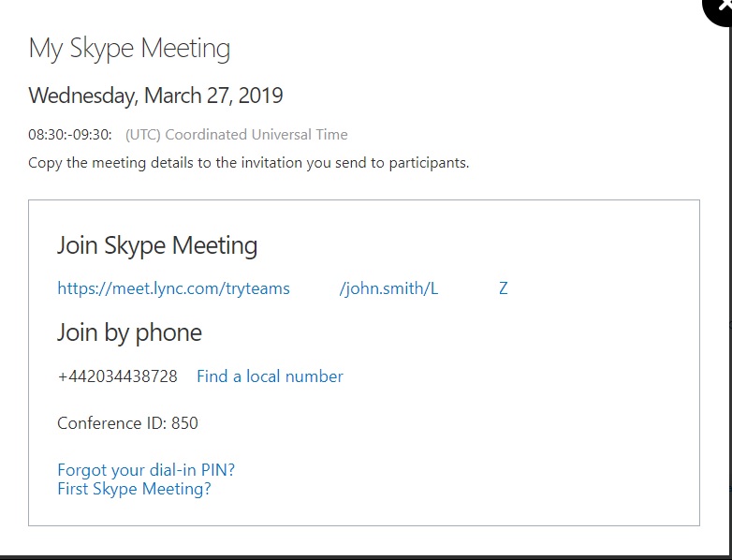The height and width of the screenshot is (560, 732).
Task: Click the Copy the meeting details instruction text
Action: 249,163
